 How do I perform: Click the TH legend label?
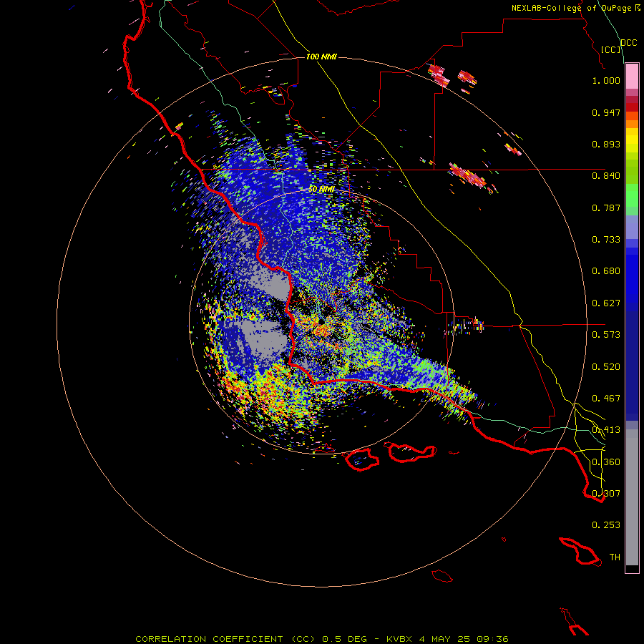click(x=615, y=557)
